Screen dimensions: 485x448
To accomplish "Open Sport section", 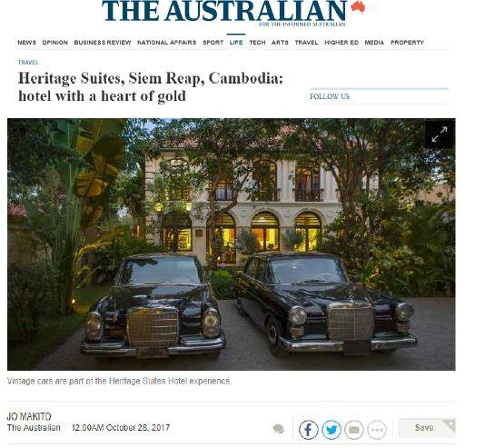I will click(213, 43).
